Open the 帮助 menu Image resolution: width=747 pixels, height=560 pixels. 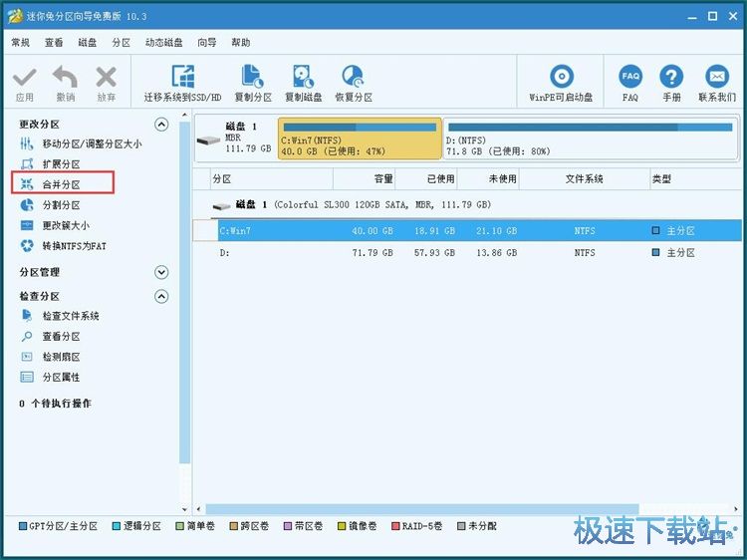pos(241,43)
